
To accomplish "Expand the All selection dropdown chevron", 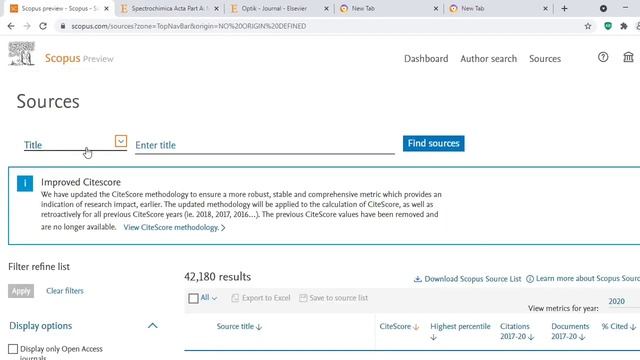I will click(x=214, y=298).
